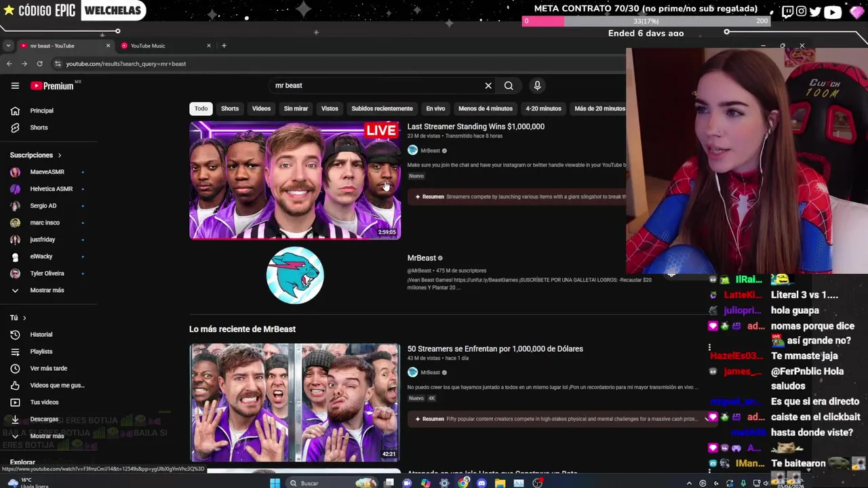Open Ver más tarde in sidebar
868x488 pixels.
47,368
